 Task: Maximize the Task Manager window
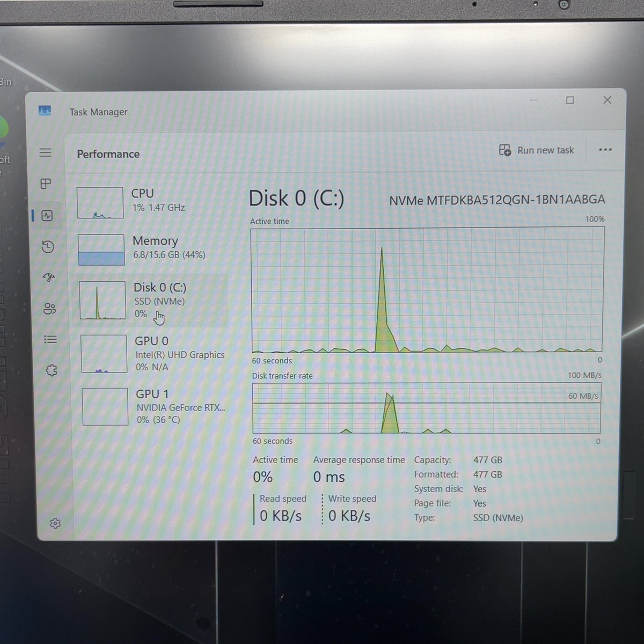(570, 100)
